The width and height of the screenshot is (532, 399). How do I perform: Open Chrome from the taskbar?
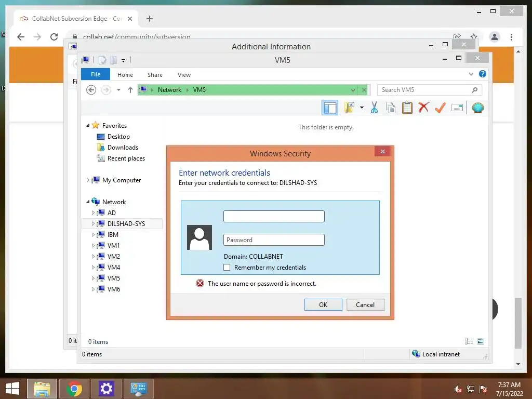tap(74, 389)
